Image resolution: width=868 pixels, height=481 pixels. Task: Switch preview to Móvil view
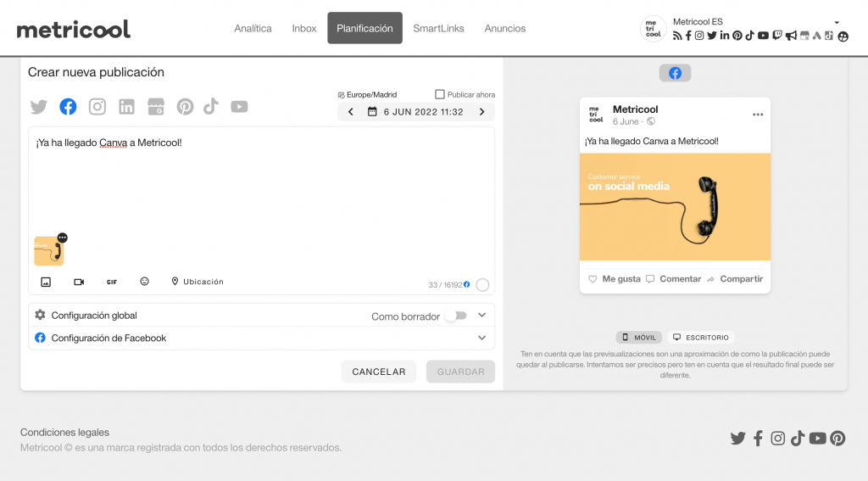[x=639, y=338]
